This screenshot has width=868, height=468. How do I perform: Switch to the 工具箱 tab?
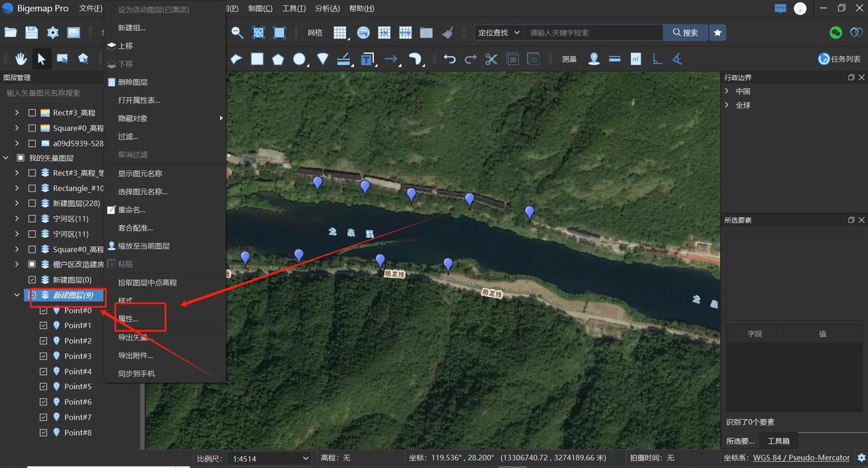[779, 441]
